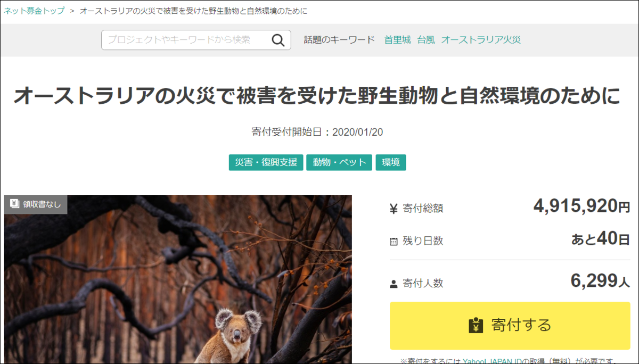Viewport: 639px width, 364px height.
Task: Click the yen icon beside 寄付総額
Action: click(394, 209)
